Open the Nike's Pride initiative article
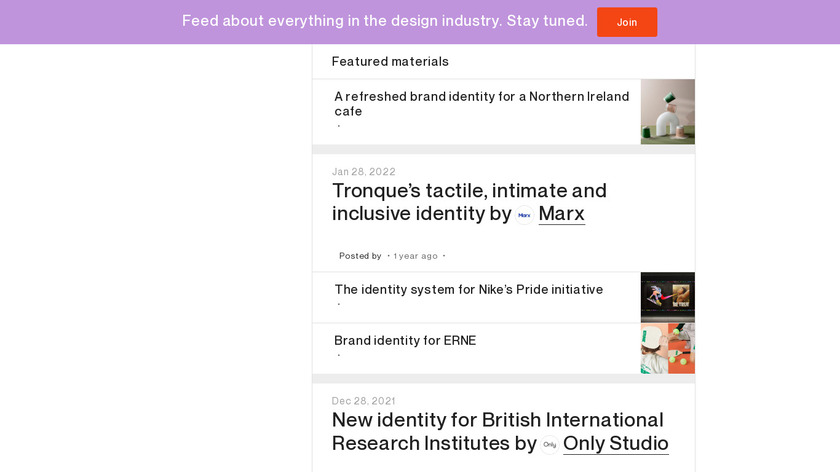The height and width of the screenshot is (472, 840). tap(468, 290)
